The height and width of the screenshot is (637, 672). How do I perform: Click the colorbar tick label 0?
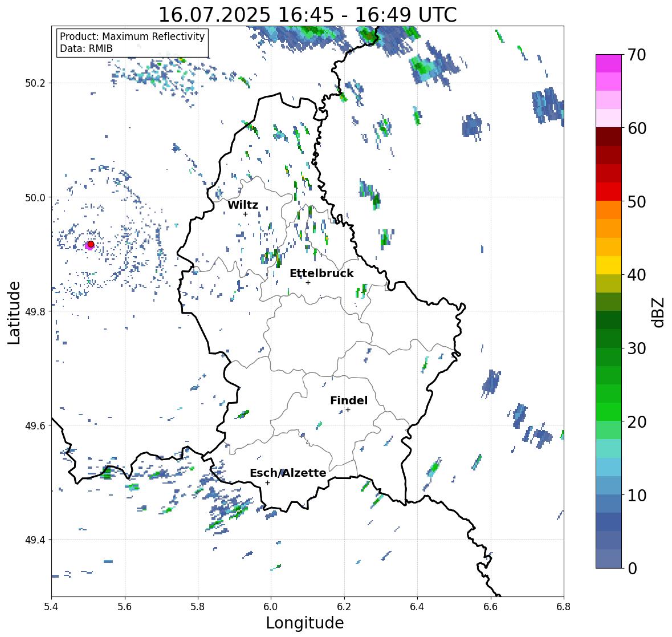(633, 569)
